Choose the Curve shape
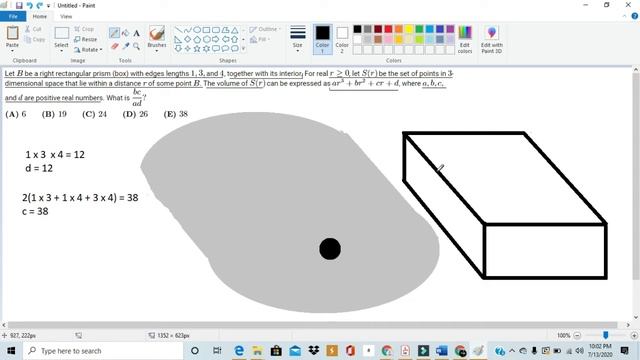The width and height of the screenshot is (640, 360). [187, 30]
